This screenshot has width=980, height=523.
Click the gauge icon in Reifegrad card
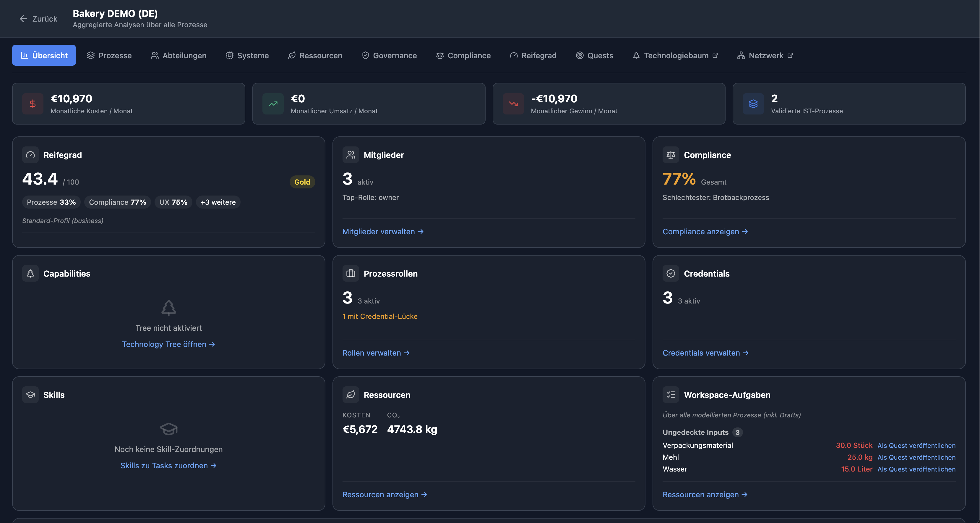30,155
